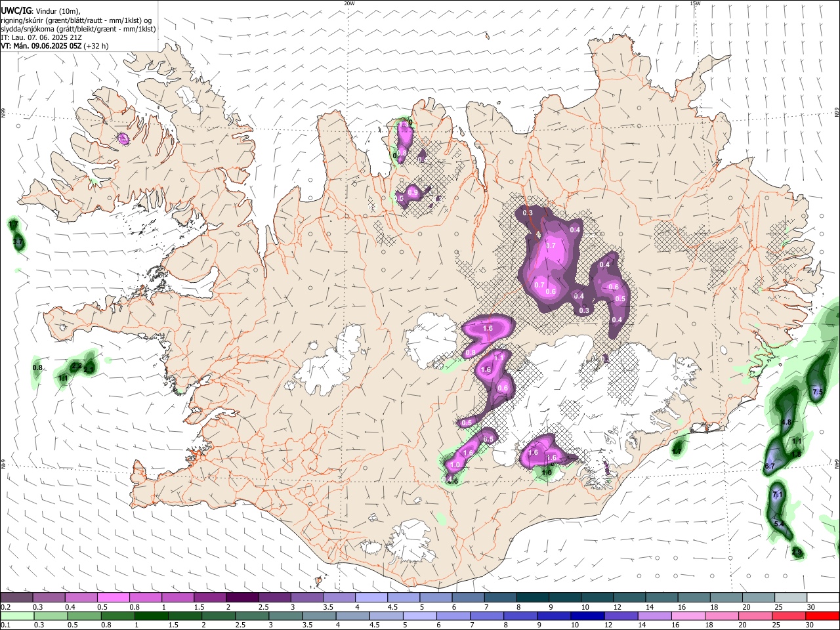The width and height of the screenshot is (840, 630).
Task: Click the 'VT: Mán. 09.06.2025 05Z' valid time
Action: [x=41, y=46]
